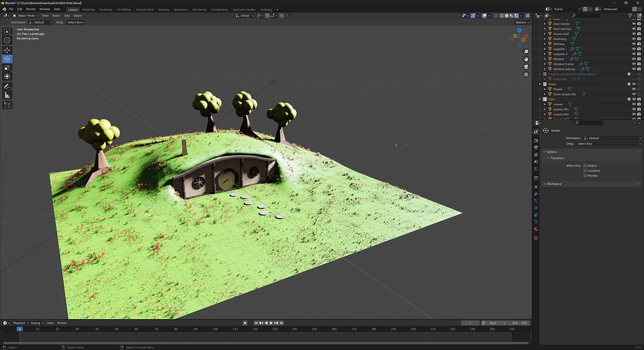This screenshot has height=350, width=644.
Task: Choose the Add Cube tool
Action: click(x=8, y=105)
